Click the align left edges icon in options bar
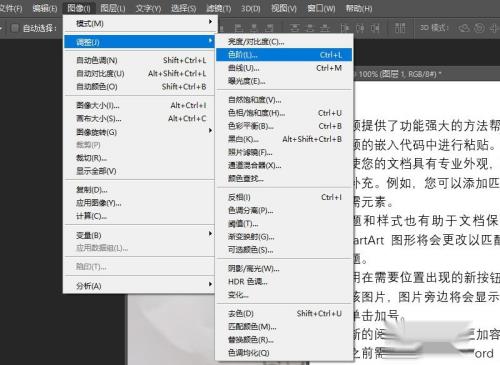Viewport: 500px width, 365px height. coord(239,28)
